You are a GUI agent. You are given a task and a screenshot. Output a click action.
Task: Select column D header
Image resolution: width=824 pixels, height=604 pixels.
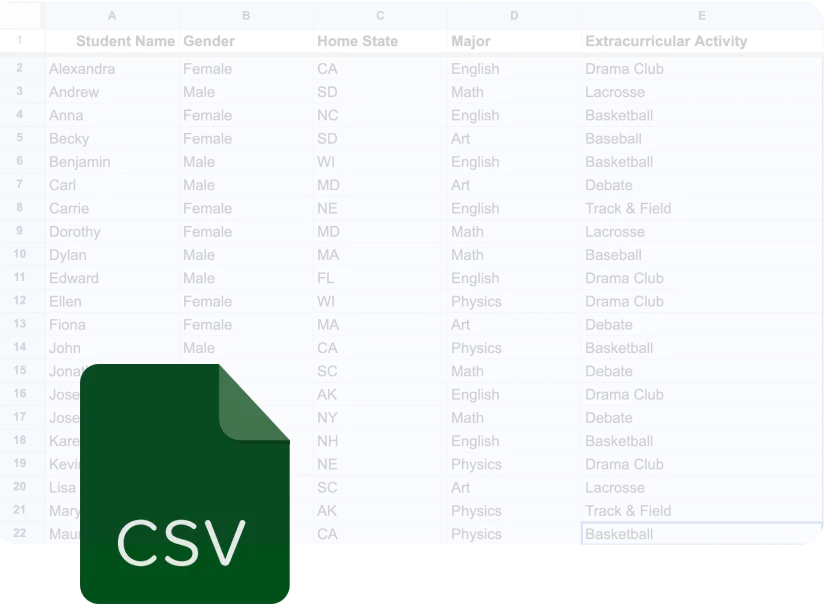514,16
